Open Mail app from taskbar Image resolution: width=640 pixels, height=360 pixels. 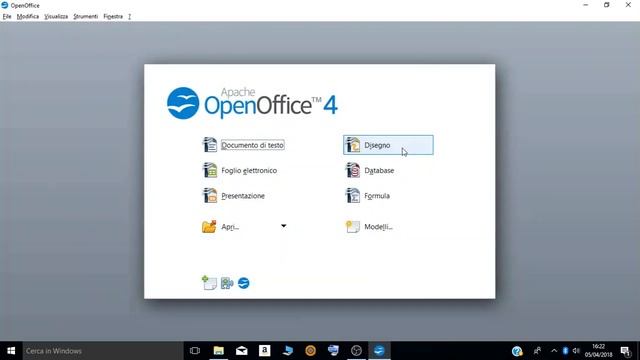pos(242,351)
